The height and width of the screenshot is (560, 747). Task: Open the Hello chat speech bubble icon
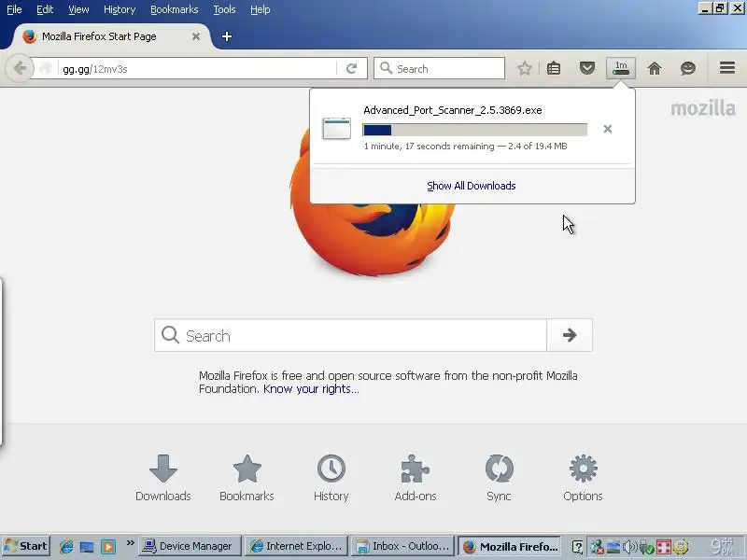688,68
